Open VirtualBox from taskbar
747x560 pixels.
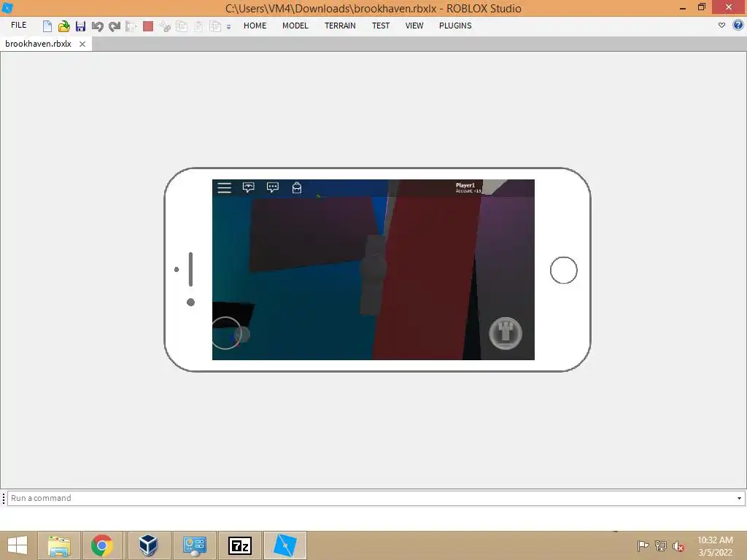coord(148,545)
